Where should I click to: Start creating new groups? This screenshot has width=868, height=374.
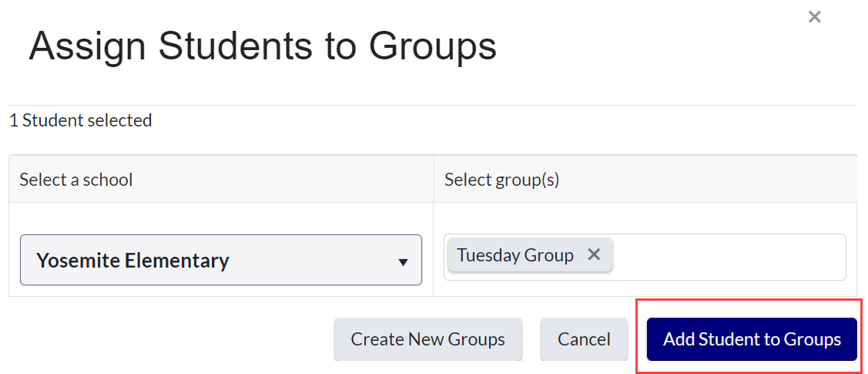pos(427,339)
